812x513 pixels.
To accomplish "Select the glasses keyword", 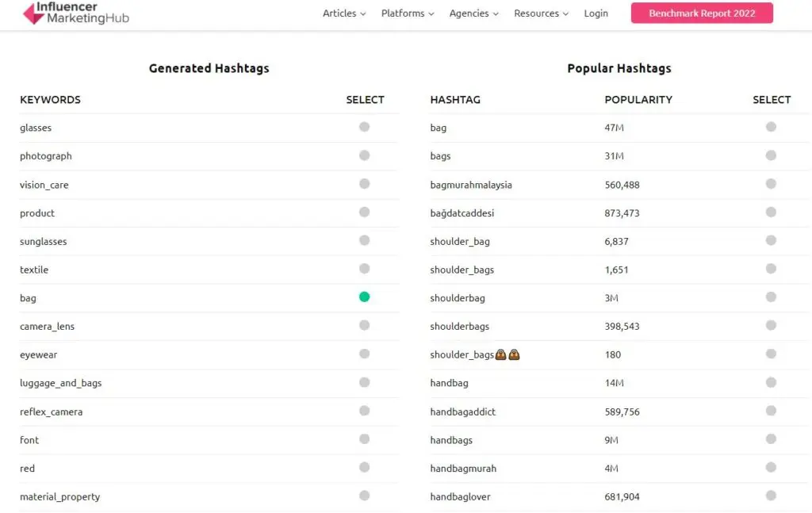I will pos(364,127).
